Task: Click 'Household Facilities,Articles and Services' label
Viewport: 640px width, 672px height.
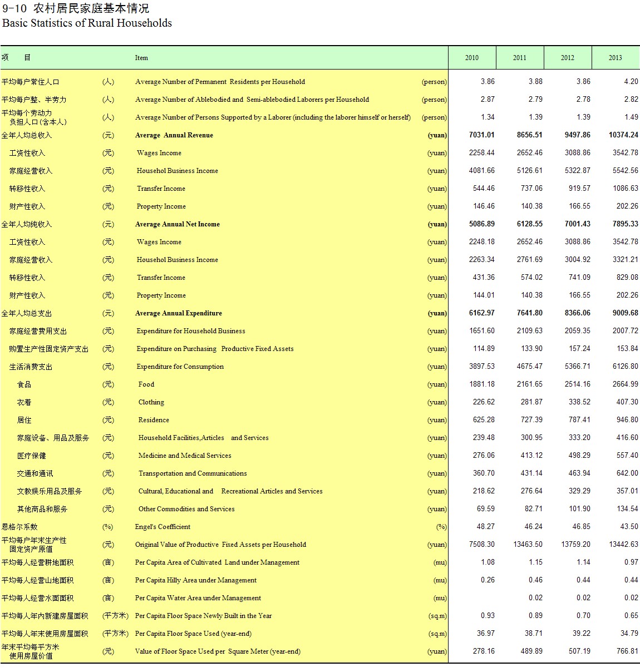Action: (204, 438)
